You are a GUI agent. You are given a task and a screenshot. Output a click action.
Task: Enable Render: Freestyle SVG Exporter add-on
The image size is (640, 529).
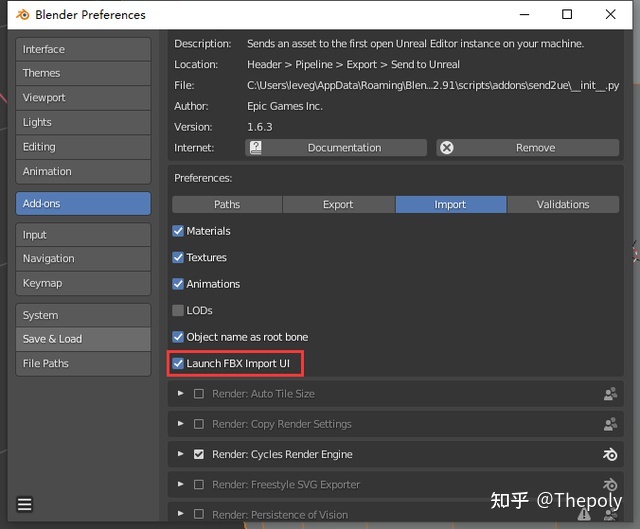point(199,485)
